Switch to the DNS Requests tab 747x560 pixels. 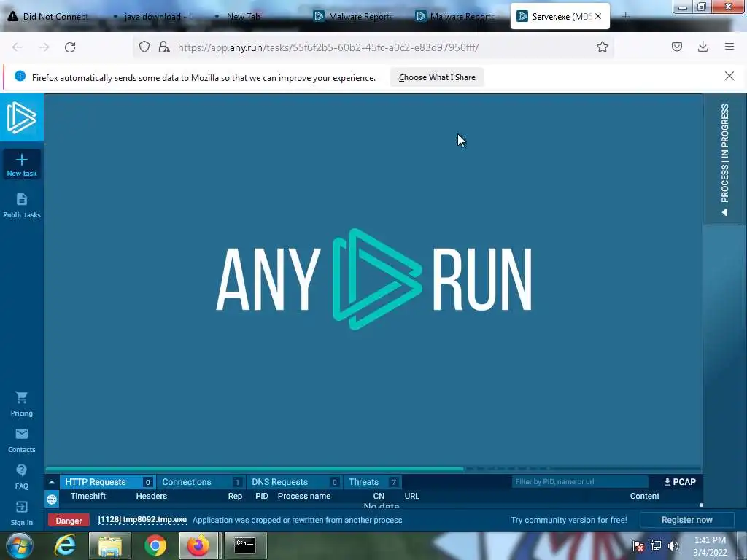pyautogui.click(x=294, y=482)
